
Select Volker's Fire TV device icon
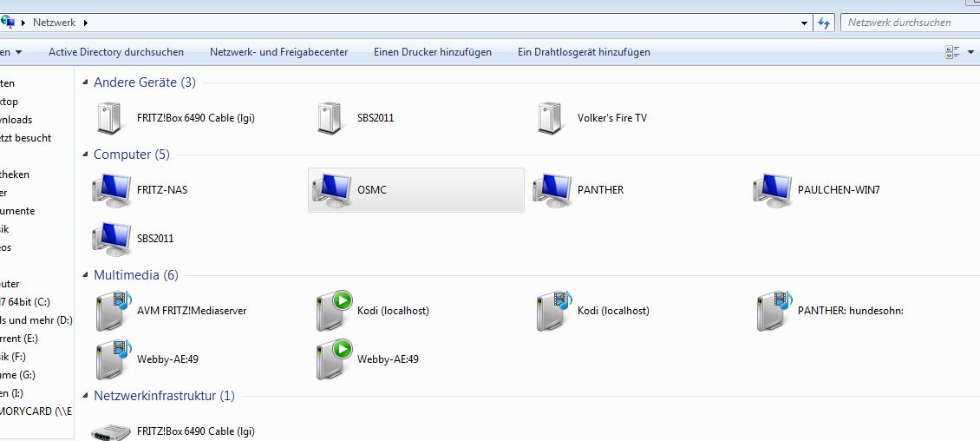(550, 117)
